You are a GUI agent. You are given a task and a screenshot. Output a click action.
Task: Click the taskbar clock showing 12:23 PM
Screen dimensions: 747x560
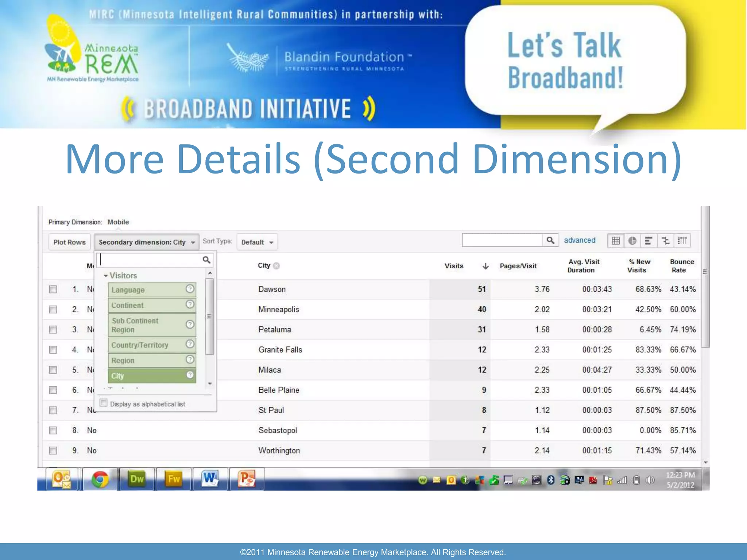point(680,480)
